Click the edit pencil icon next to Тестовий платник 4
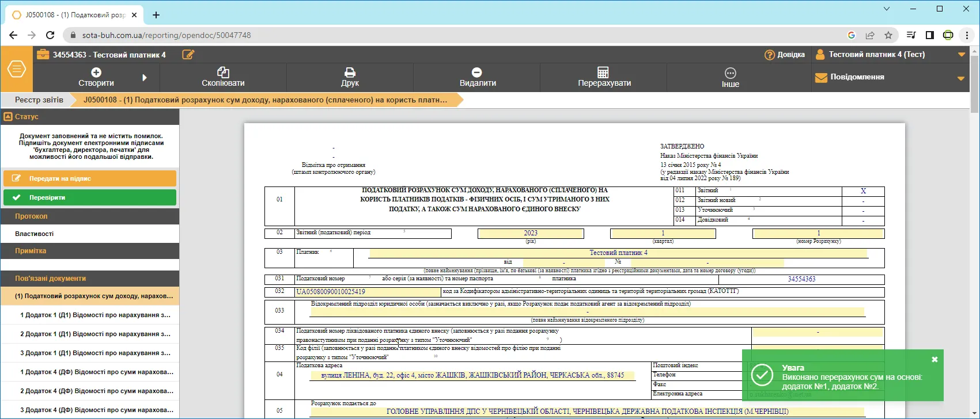 (x=188, y=55)
